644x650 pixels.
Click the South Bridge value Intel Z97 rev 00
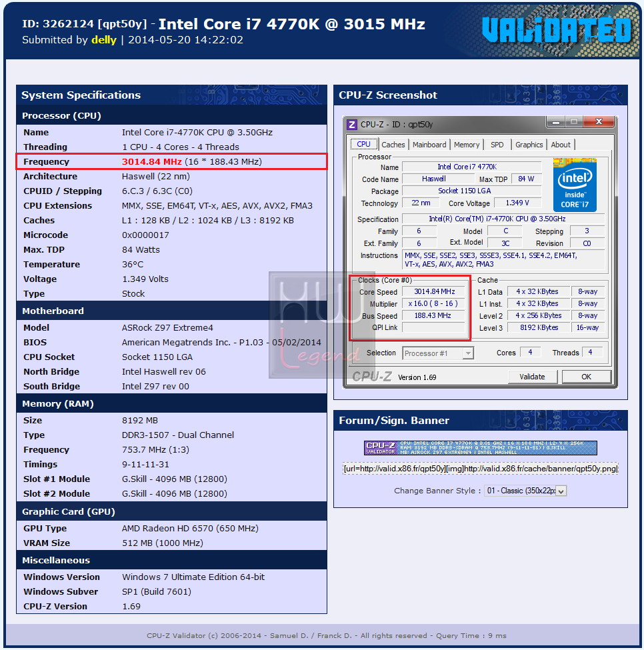pyautogui.click(x=155, y=387)
